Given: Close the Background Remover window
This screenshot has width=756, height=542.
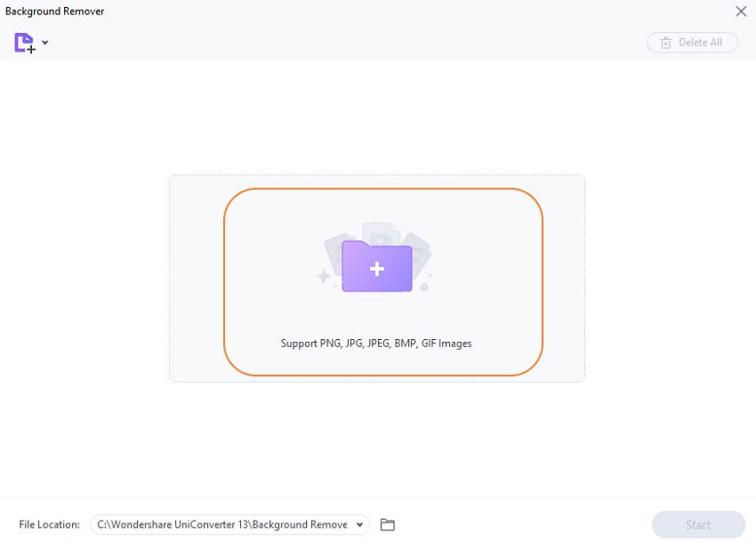Looking at the screenshot, I should tap(741, 11).
